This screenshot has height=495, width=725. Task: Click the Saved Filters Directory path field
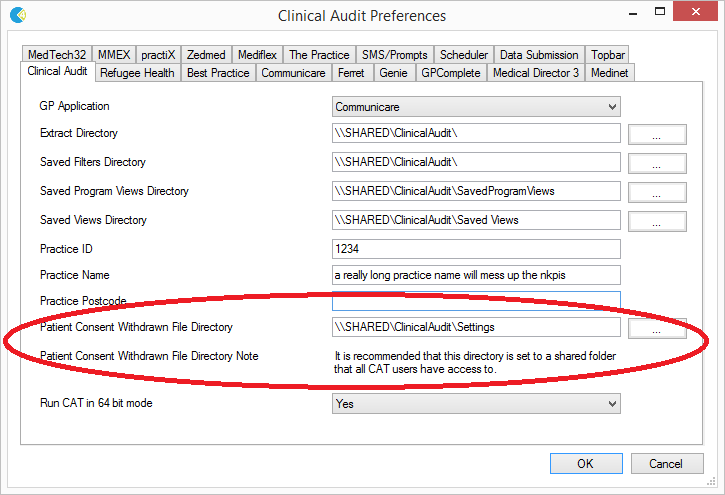click(x=476, y=162)
